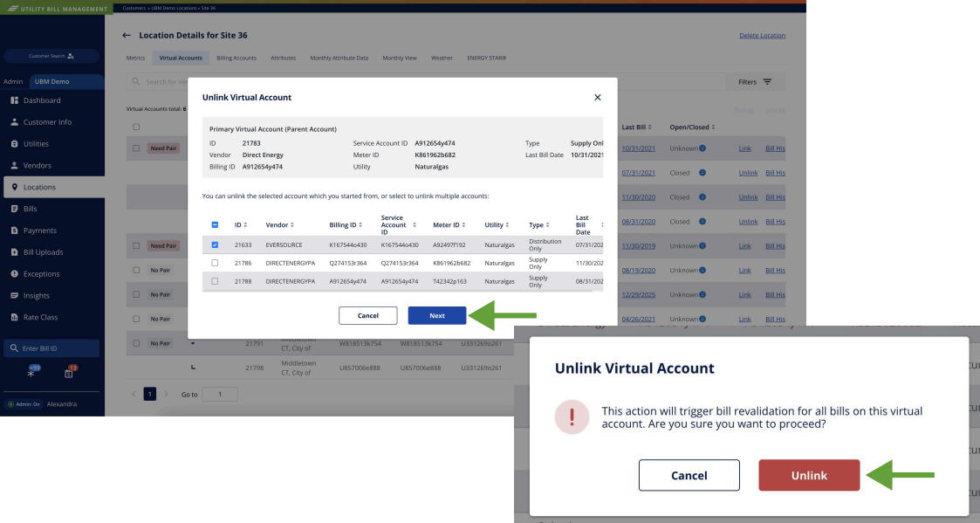Viewport: 980px width, 523px height.
Task: Click the Exceptions alert icon
Action: (14, 274)
